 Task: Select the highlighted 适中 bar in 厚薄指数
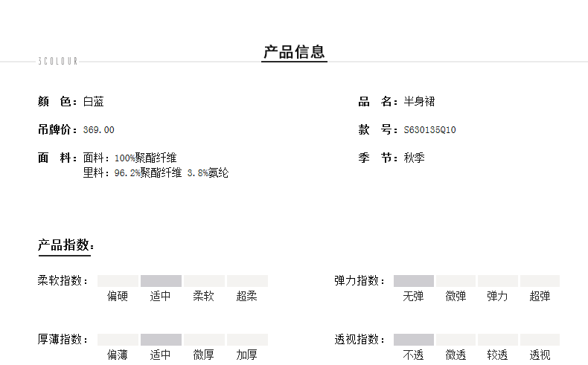click(x=161, y=340)
